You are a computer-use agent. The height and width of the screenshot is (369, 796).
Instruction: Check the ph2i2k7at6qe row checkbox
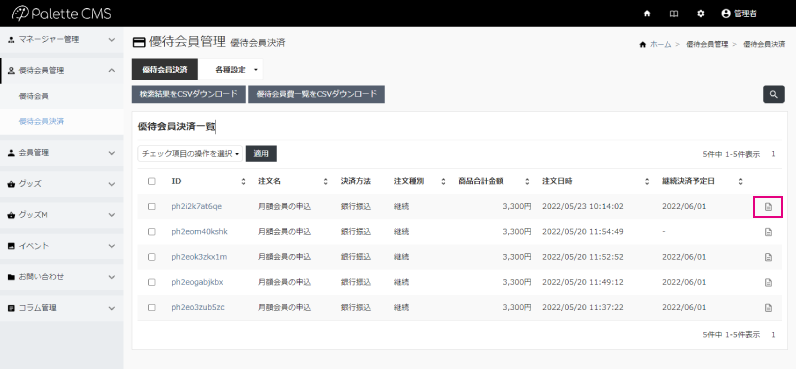click(151, 207)
